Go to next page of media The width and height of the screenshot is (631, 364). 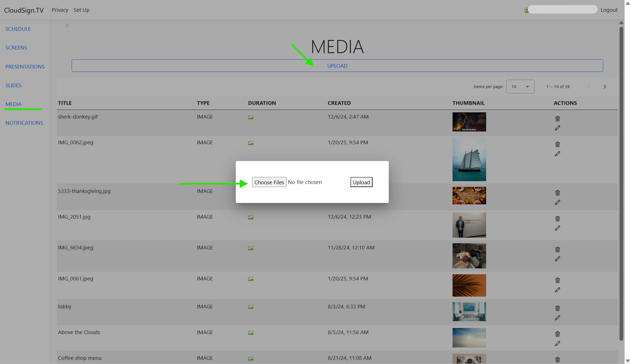tap(605, 87)
